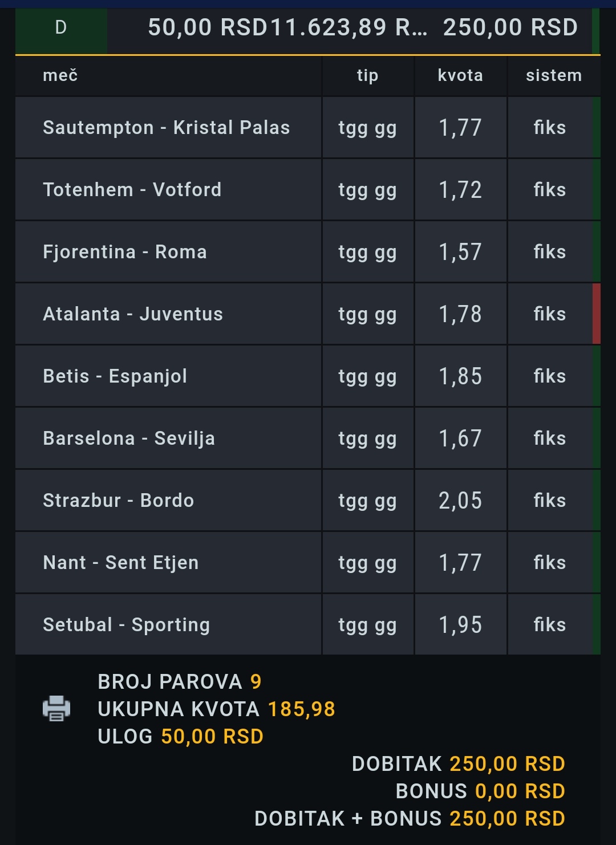Open the Setubal - Sporting match row
This screenshot has width=616, height=845.
[x=308, y=625]
